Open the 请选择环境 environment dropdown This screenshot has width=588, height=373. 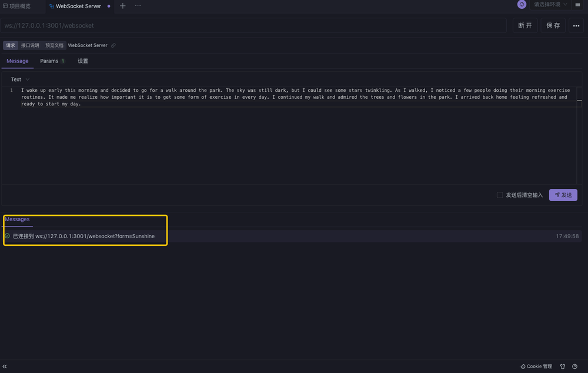[x=545, y=5]
